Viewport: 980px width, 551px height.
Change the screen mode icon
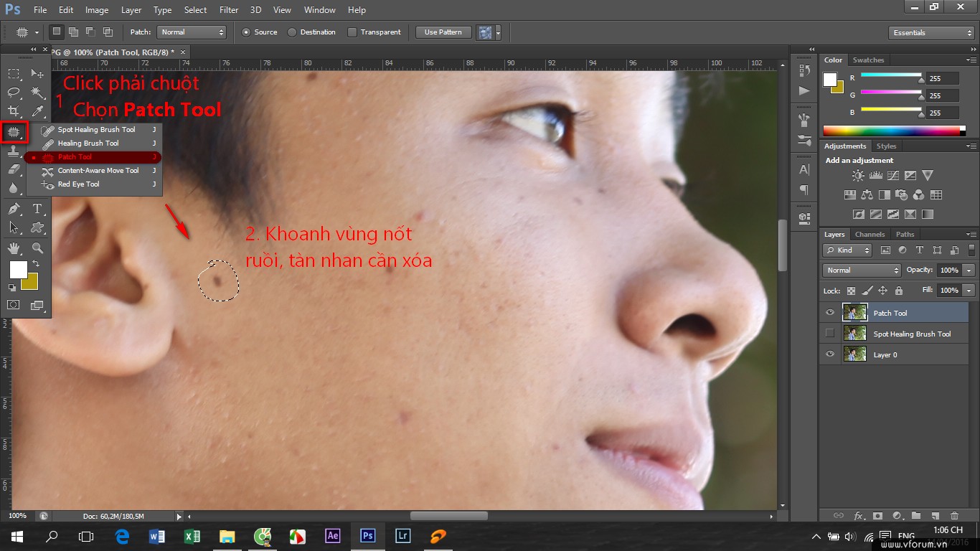[37, 305]
